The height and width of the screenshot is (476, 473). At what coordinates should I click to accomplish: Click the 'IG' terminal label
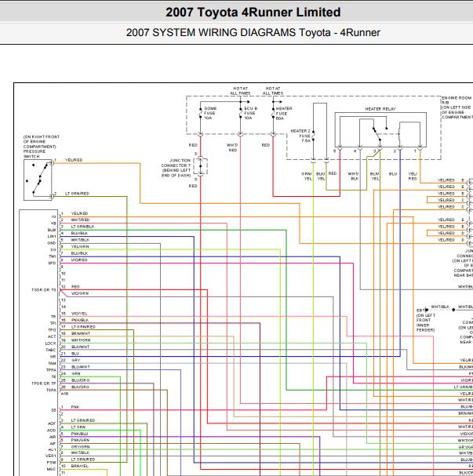click(54, 216)
